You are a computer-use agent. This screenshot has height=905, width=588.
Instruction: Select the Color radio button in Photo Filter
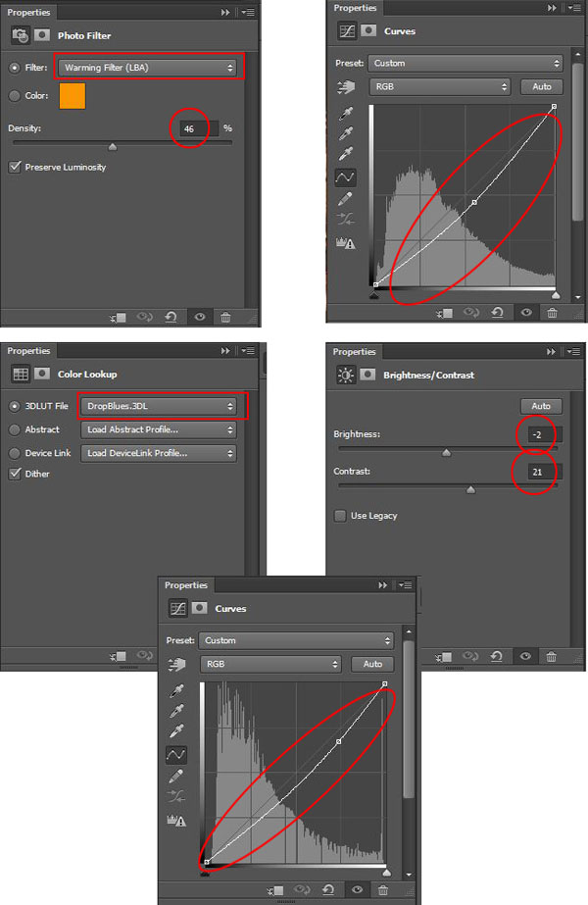point(15,96)
